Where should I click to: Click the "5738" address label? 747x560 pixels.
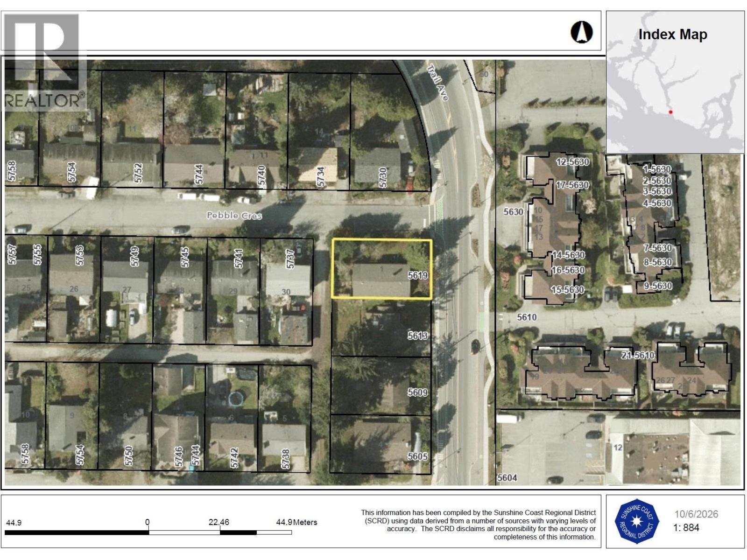click(x=285, y=459)
